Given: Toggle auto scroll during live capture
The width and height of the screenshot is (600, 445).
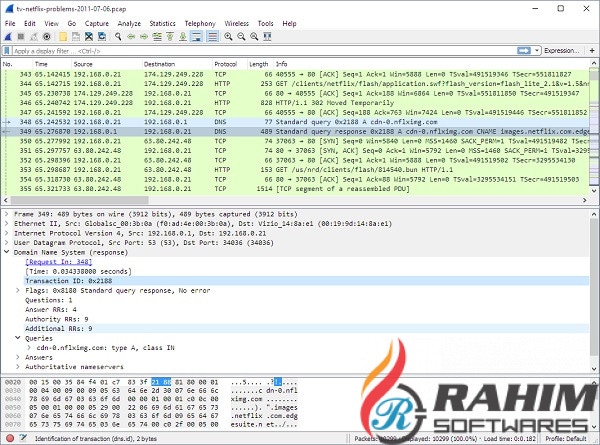Looking at the screenshot, I should point(196,37).
